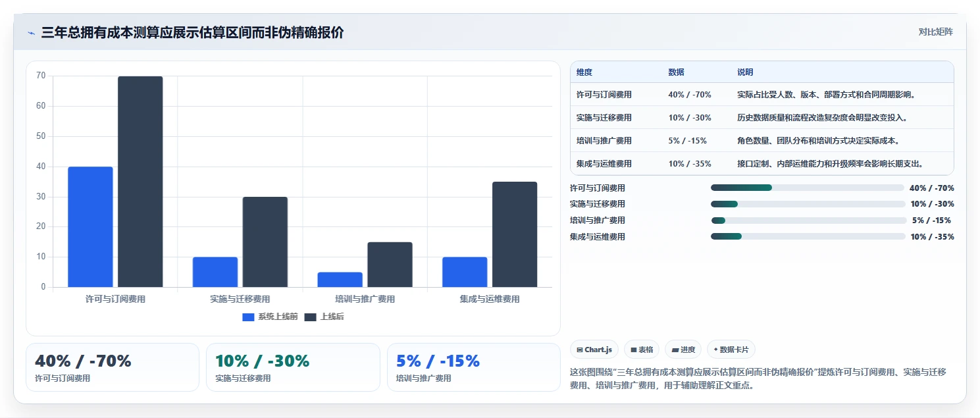This screenshot has height=418, width=980.
Task: Click the 10% / -35% table data cell
Action: tap(690, 164)
